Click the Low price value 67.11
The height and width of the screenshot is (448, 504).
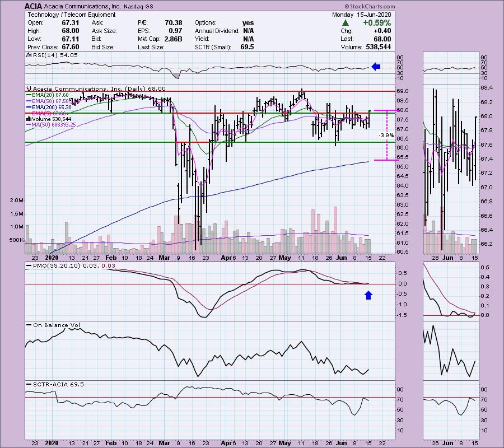click(x=71, y=39)
